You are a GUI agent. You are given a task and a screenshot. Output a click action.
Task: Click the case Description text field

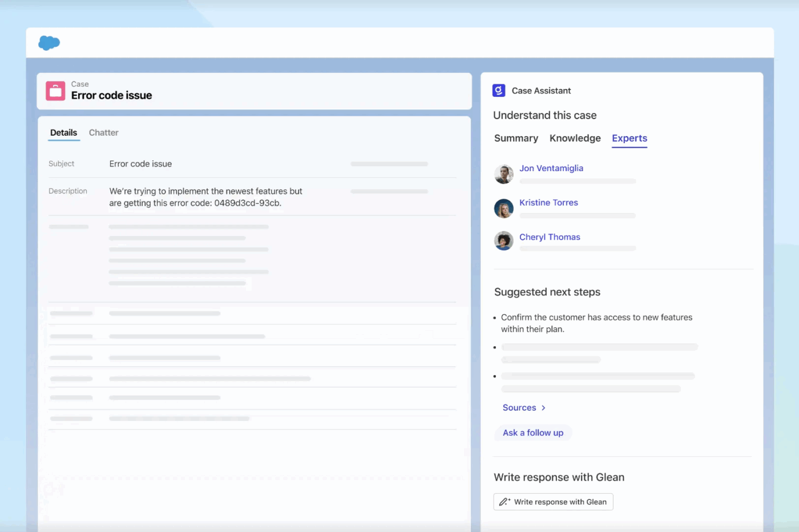point(205,197)
